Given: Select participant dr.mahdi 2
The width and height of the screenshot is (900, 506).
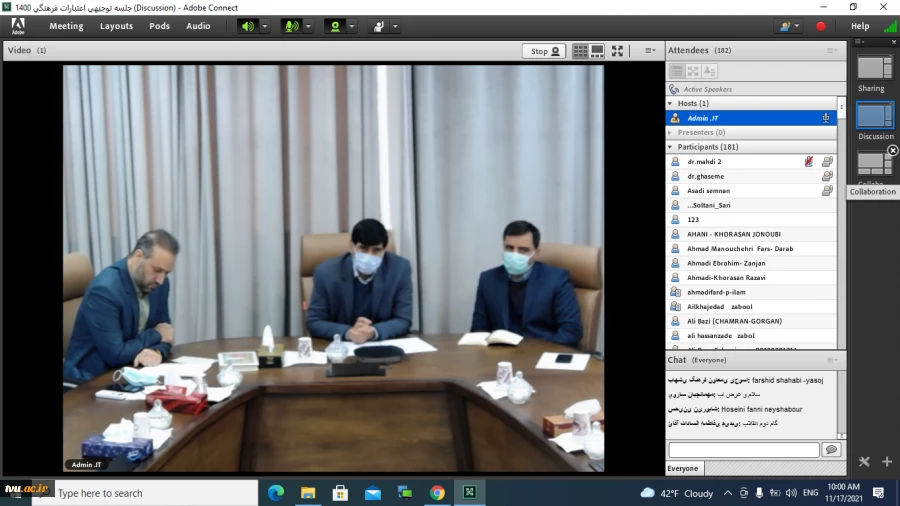Looking at the screenshot, I should pos(751,162).
